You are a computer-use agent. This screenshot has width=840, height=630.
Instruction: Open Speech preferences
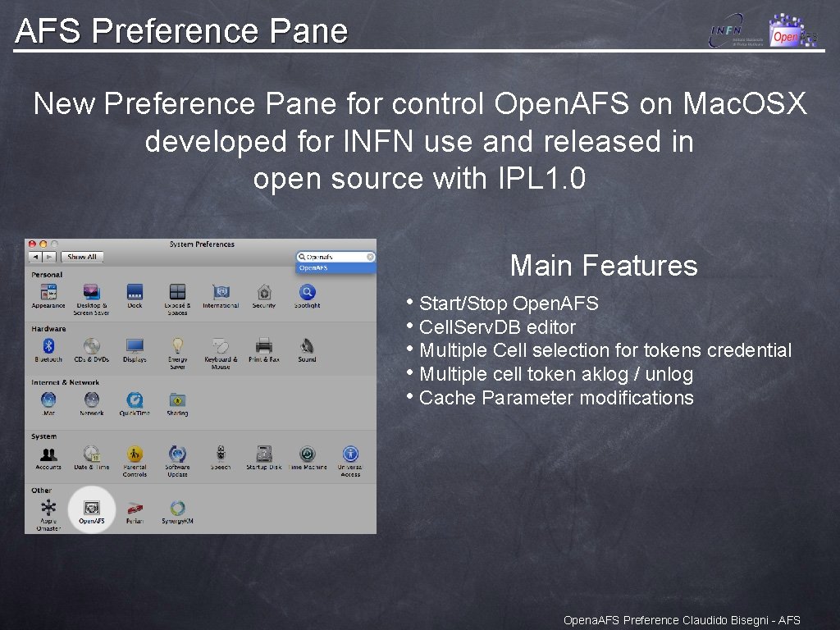click(x=221, y=458)
